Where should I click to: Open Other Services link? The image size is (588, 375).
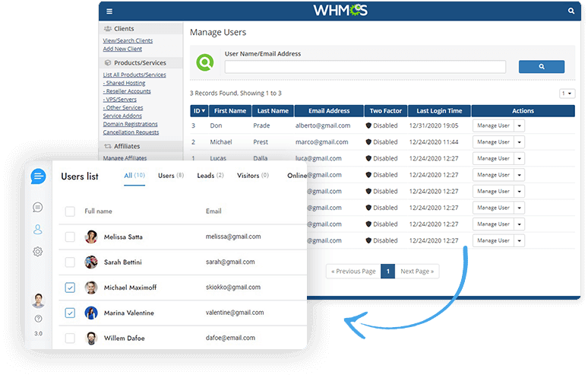(x=123, y=108)
